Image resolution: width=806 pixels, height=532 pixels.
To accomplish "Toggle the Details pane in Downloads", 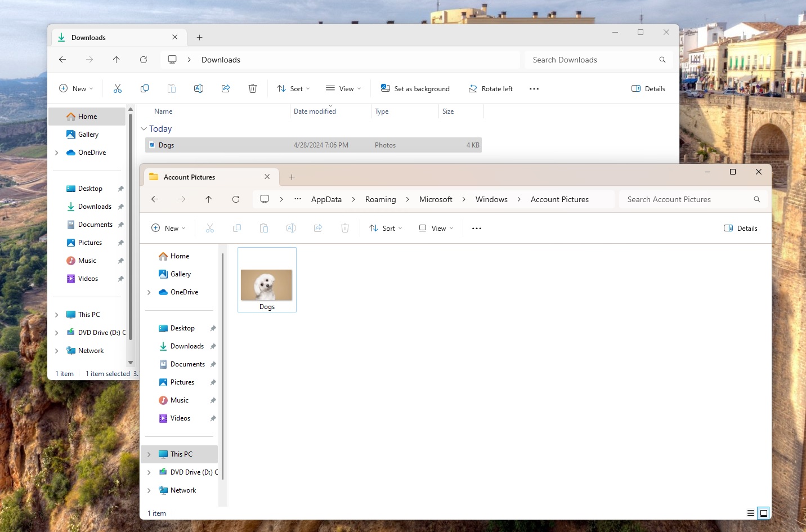I will coord(648,88).
